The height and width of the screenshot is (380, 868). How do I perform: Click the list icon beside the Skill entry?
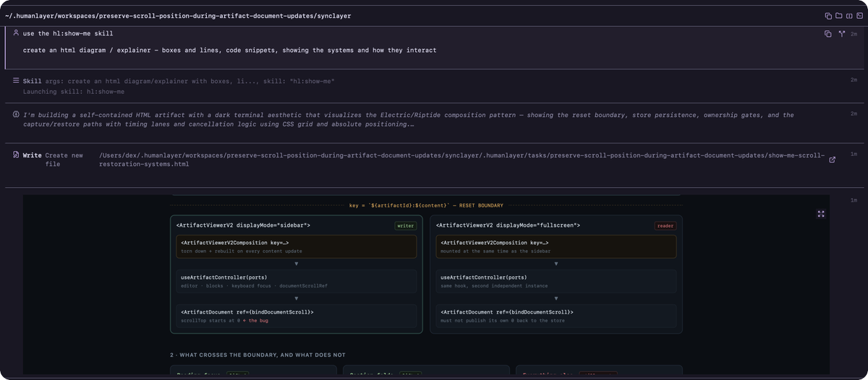tap(16, 81)
